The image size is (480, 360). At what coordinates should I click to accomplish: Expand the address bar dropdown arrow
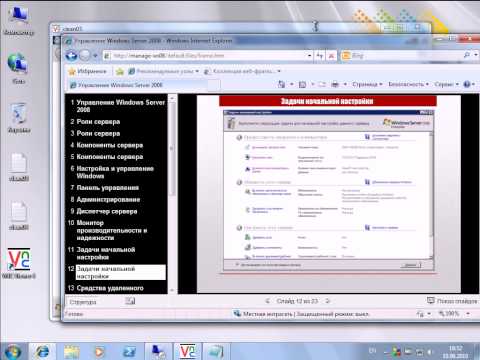click(309, 56)
